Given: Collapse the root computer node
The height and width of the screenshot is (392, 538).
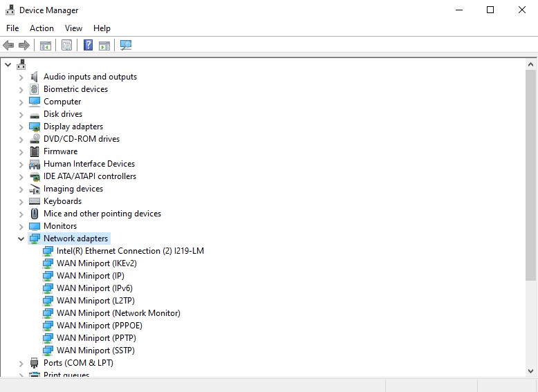Looking at the screenshot, I should tap(8, 64).
